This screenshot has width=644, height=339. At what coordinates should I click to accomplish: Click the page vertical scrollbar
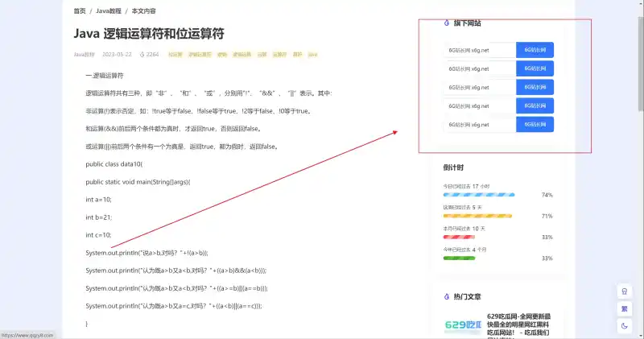click(641, 64)
